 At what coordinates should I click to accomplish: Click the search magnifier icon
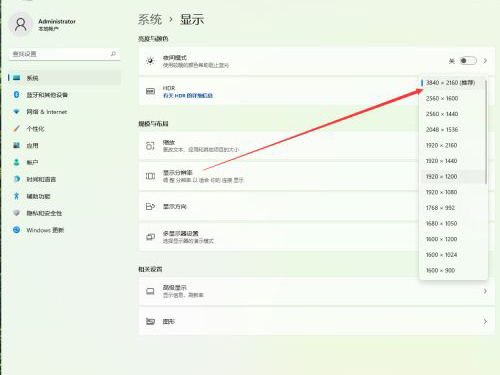[113, 54]
